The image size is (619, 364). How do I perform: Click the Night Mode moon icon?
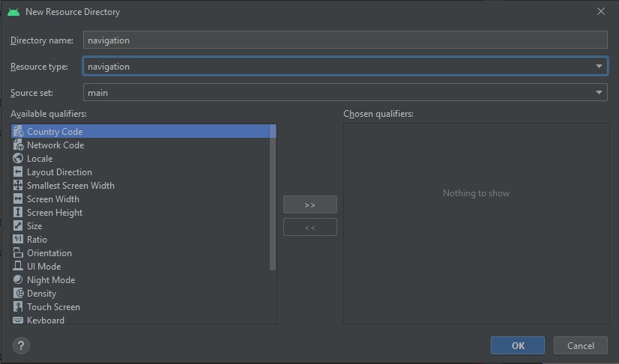(x=18, y=279)
